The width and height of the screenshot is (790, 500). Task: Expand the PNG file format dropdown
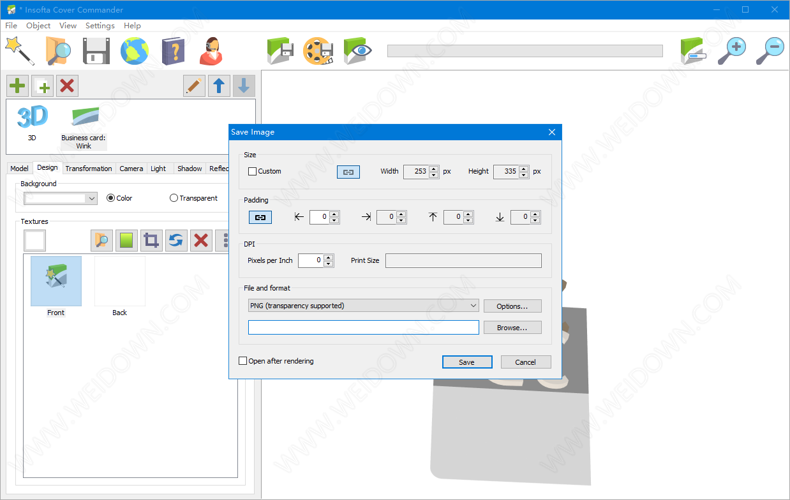[473, 306]
